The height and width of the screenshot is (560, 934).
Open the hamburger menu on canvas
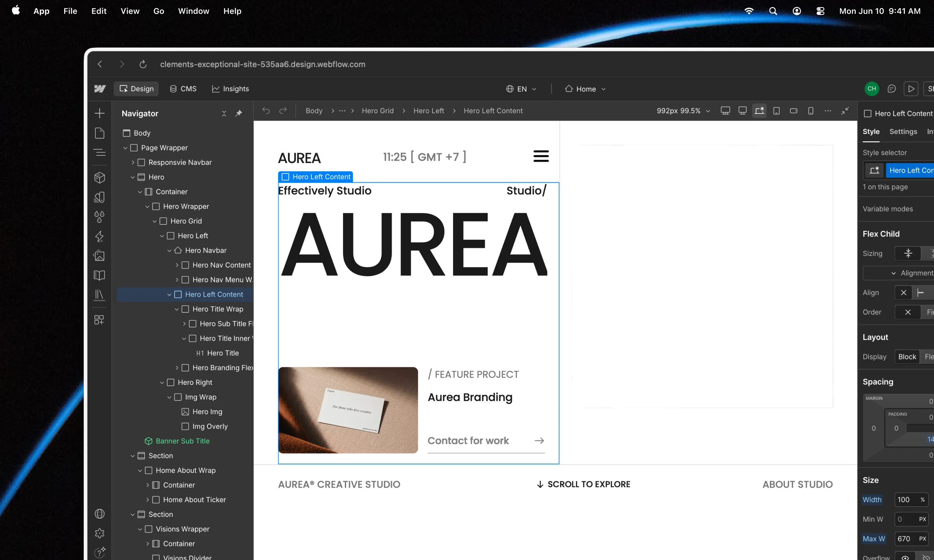[541, 156]
